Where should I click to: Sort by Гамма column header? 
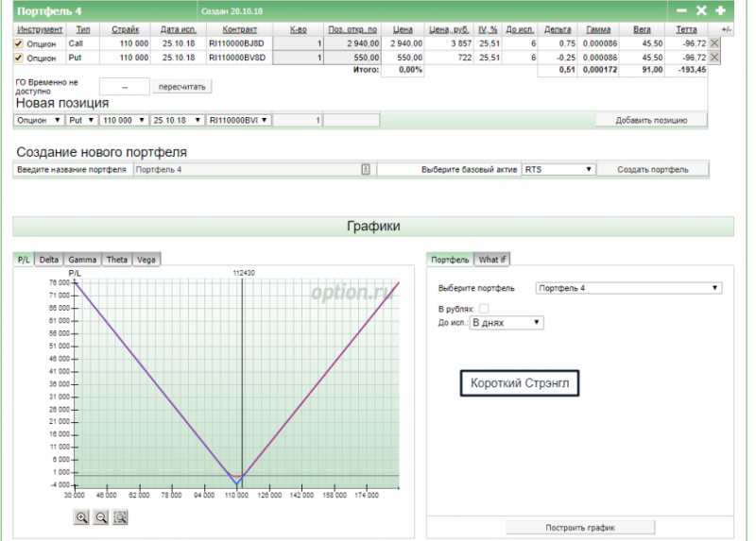pyautogui.click(x=598, y=29)
